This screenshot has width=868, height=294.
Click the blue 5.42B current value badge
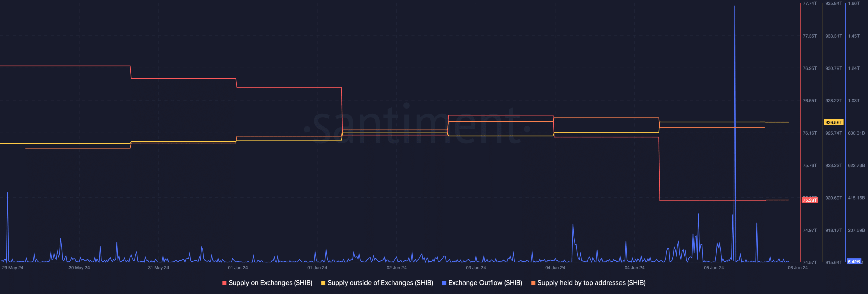(x=854, y=262)
